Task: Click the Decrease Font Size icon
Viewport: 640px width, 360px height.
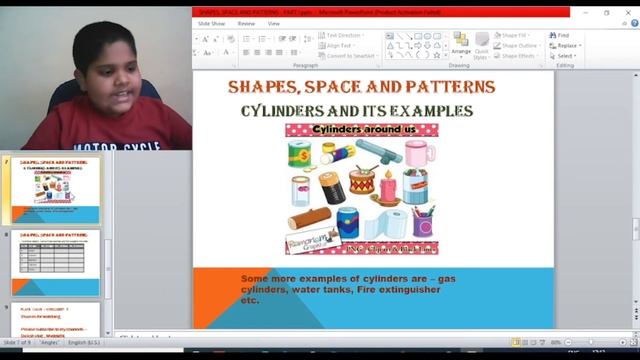Action: click(x=216, y=39)
